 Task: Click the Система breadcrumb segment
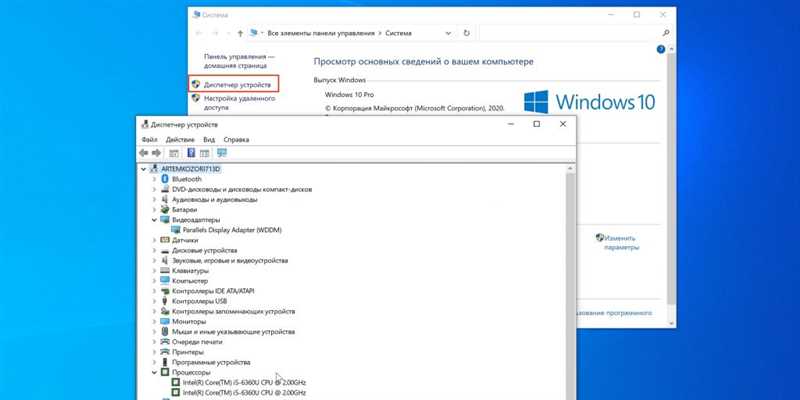[398, 33]
